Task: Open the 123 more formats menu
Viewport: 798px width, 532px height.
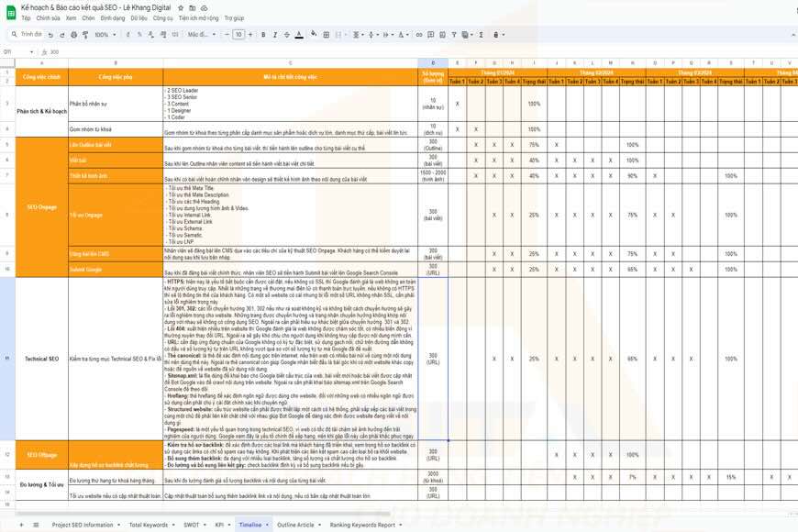Action: click(x=175, y=35)
